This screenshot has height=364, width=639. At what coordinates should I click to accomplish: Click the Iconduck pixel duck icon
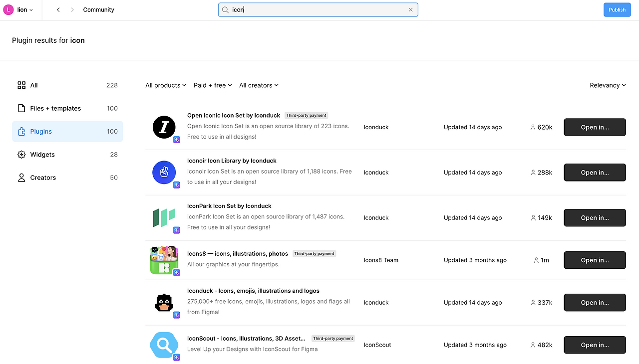pos(164,303)
